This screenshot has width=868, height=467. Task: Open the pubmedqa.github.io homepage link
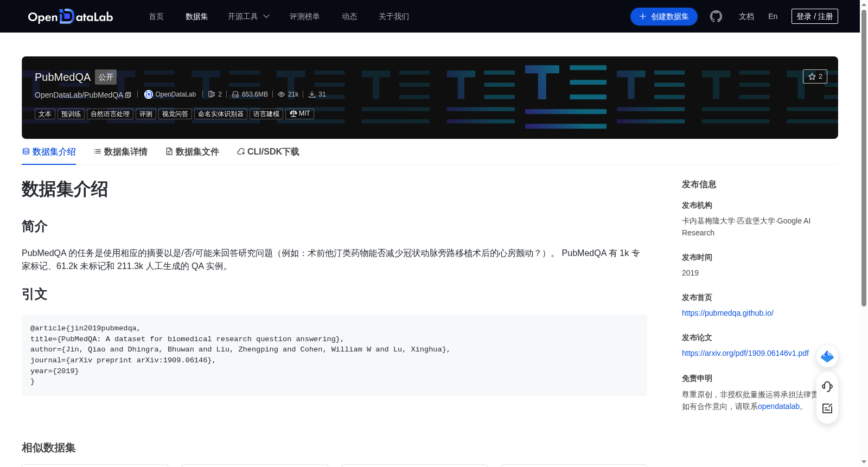click(x=727, y=313)
